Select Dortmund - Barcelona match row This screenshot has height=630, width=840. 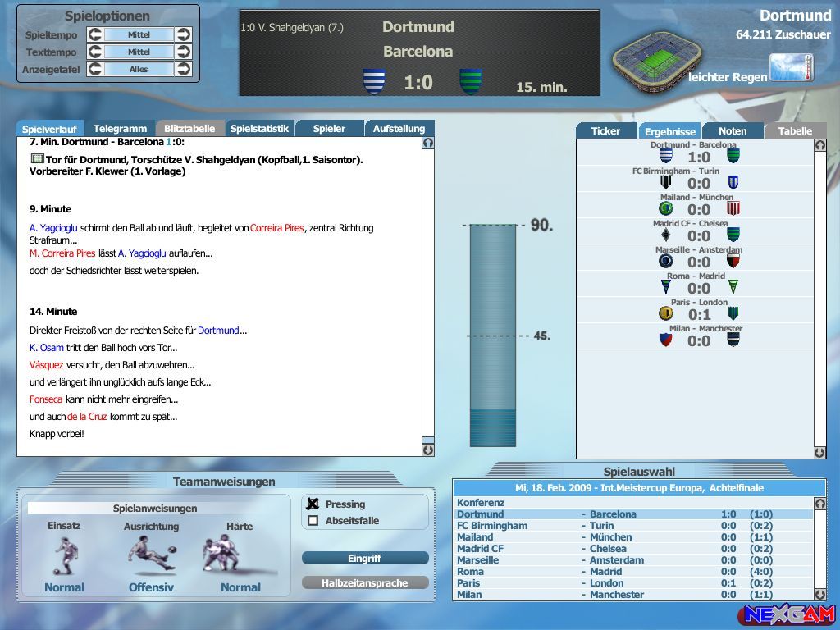634,514
